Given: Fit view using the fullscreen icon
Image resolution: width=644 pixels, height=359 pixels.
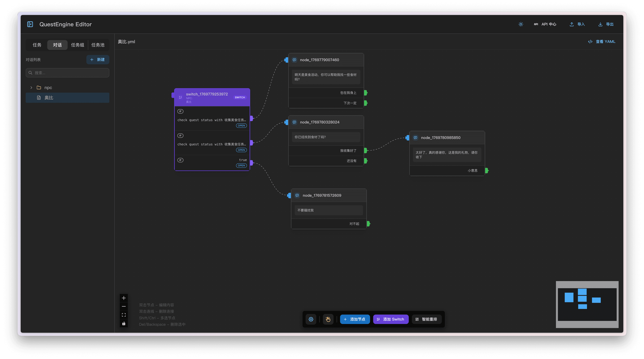Looking at the screenshot, I should click(x=124, y=315).
